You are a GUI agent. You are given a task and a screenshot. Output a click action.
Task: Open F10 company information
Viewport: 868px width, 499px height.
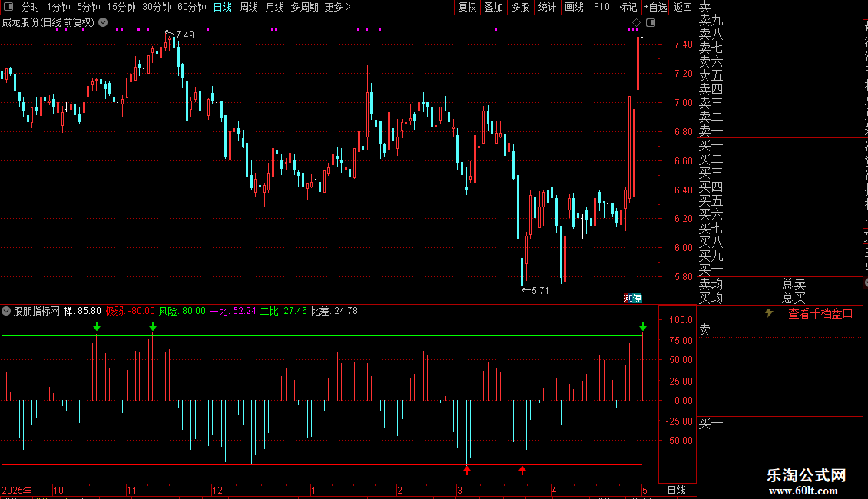click(601, 7)
